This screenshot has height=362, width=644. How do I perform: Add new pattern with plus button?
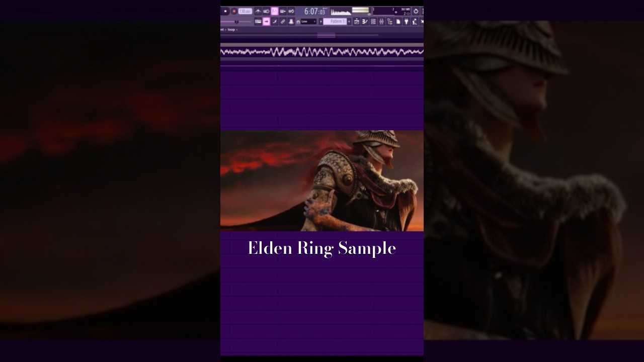(349, 22)
